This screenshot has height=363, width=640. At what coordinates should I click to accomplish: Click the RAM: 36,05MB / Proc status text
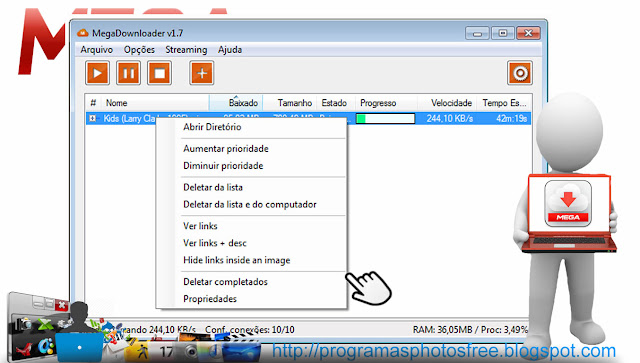470,330
